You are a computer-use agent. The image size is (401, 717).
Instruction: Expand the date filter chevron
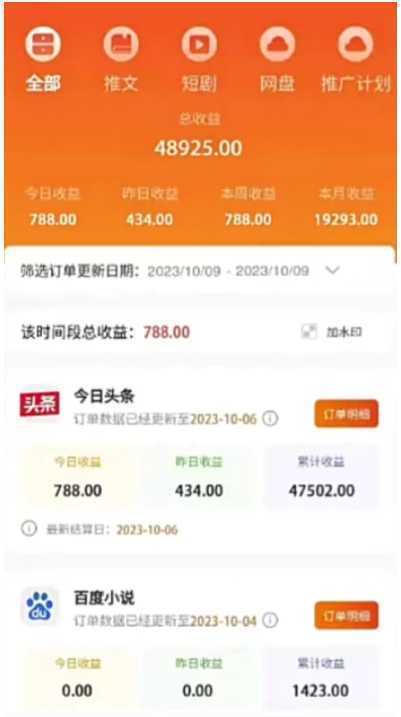pos(332,270)
